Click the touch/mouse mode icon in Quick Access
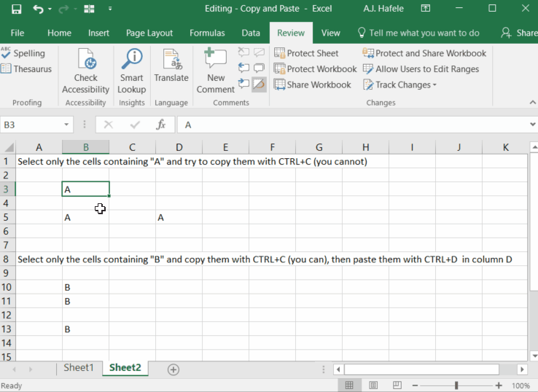 point(89,9)
